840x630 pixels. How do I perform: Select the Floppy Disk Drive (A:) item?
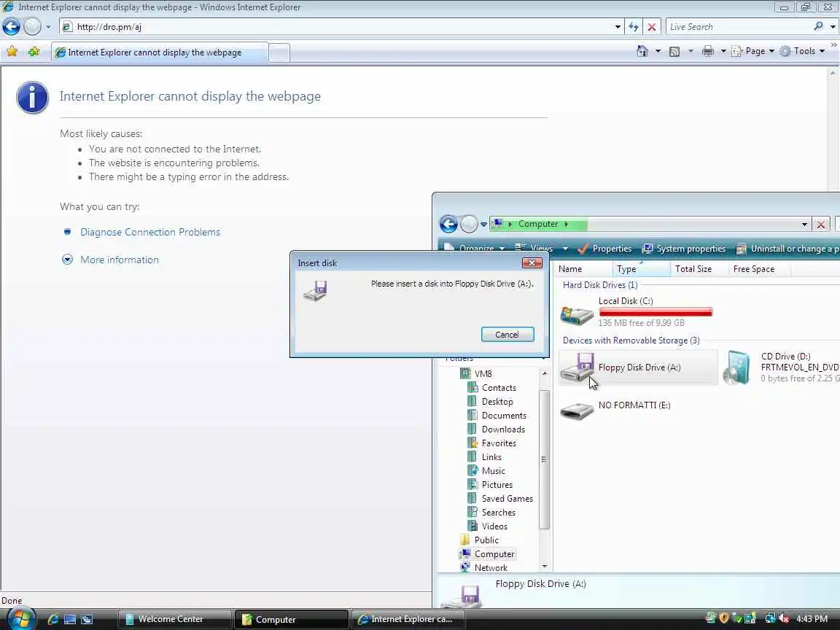tap(638, 367)
